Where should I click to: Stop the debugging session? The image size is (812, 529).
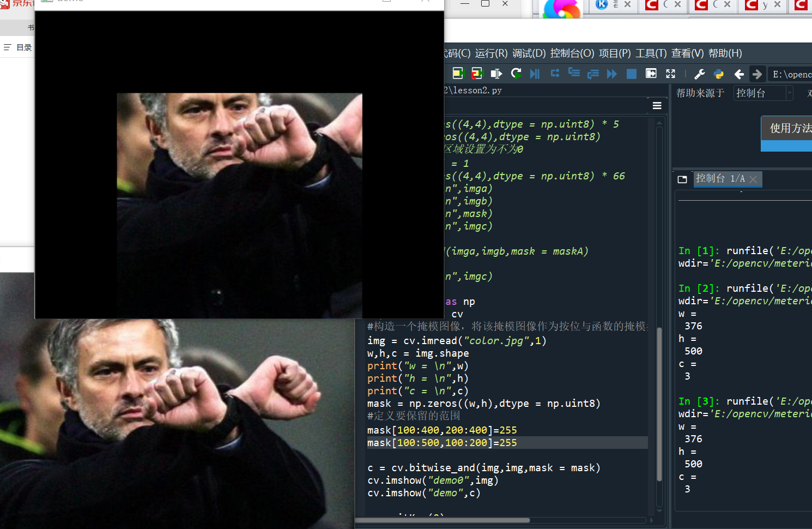coord(631,74)
